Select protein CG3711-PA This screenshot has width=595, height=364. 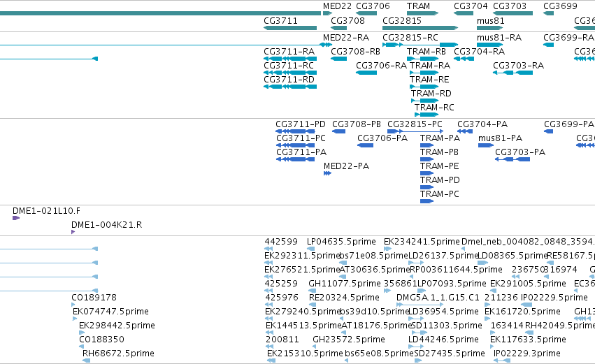(301, 152)
